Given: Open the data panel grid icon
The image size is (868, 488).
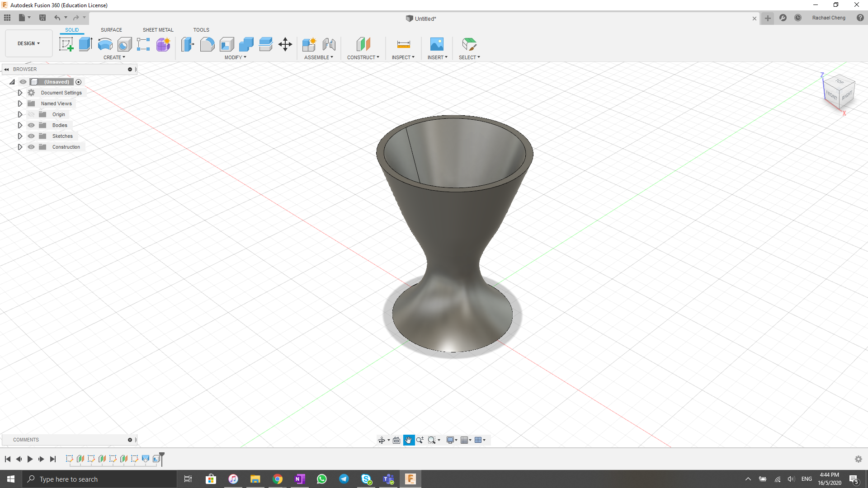Looking at the screenshot, I should tap(7, 18).
